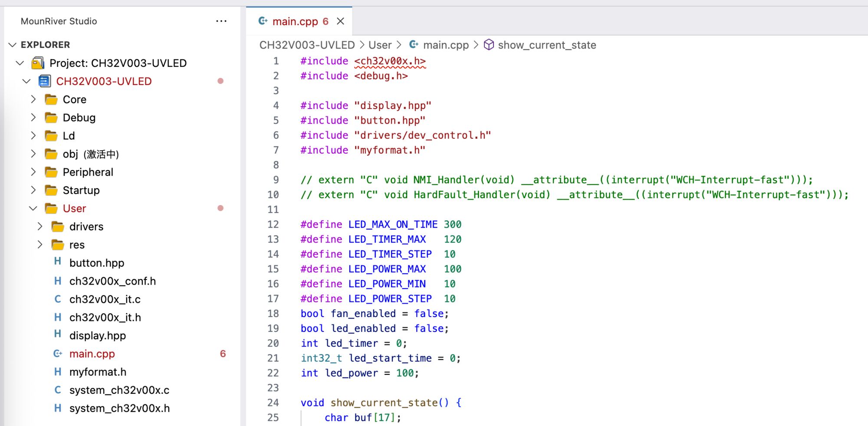Screen dimensions: 868x426
Task: Click the User breadcrumb segment
Action: point(380,45)
